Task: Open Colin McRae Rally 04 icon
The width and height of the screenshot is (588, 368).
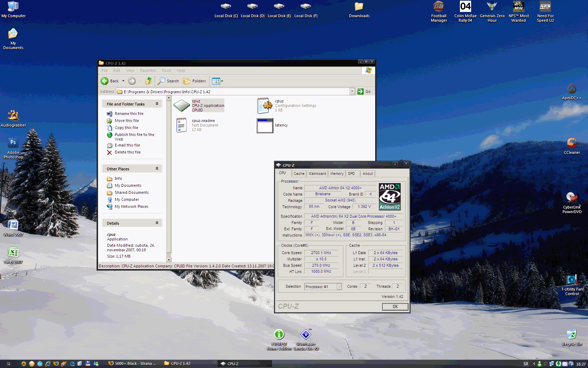Action: [465, 12]
